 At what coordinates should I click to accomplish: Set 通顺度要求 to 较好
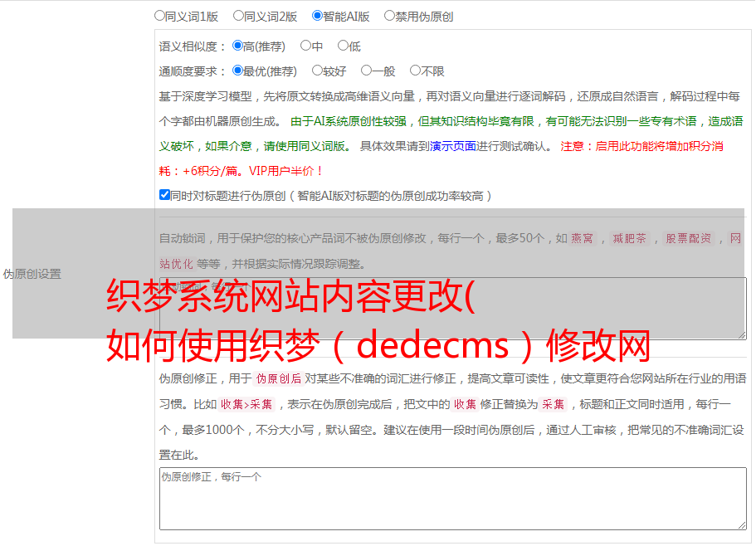[317, 71]
